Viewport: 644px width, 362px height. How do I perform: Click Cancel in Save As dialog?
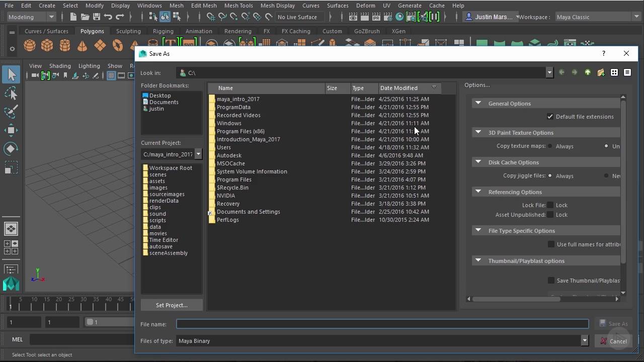613,341
